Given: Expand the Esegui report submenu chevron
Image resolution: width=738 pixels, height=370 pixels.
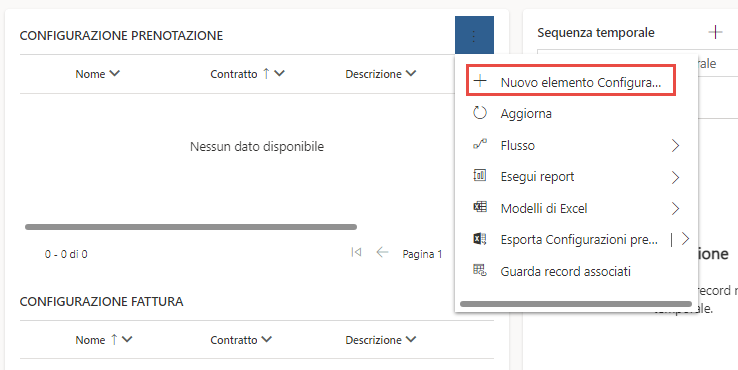Looking at the screenshot, I should [x=675, y=177].
